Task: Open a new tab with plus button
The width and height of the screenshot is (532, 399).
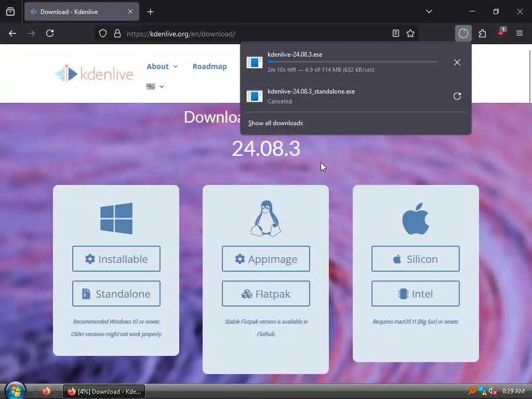Action: click(150, 12)
